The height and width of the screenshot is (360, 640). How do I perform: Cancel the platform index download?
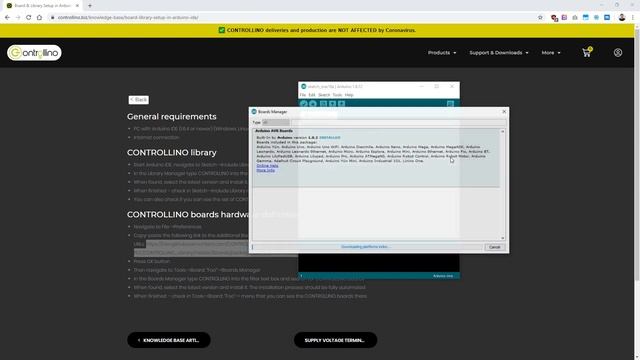point(494,247)
